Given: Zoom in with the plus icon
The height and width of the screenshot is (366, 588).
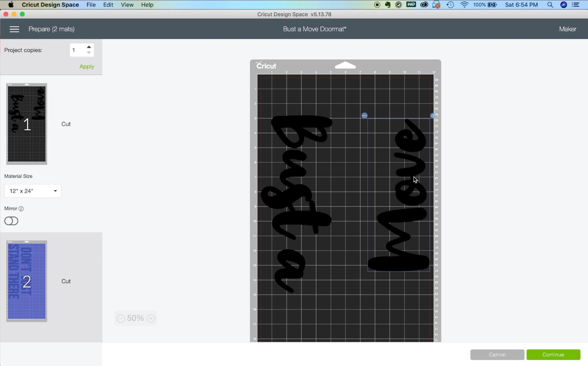Looking at the screenshot, I should (151, 318).
